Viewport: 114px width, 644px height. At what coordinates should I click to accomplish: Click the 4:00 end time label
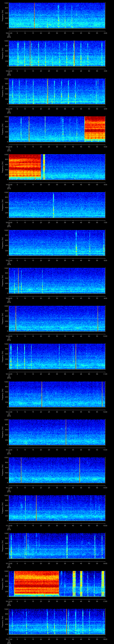[x=105, y=109]
